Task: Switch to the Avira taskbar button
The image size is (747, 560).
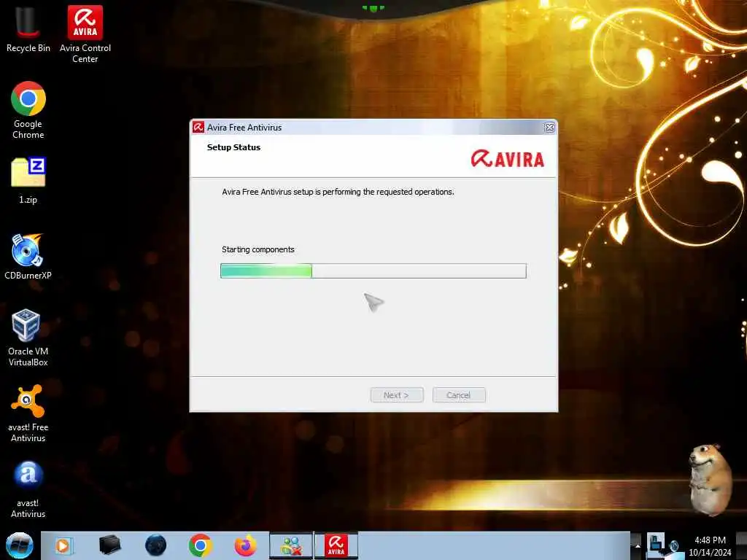Action: [336, 545]
